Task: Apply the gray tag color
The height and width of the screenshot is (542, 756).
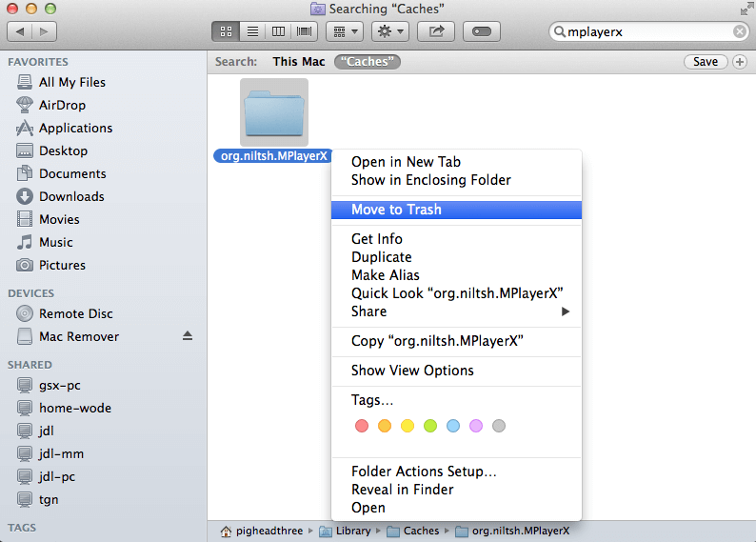Action: click(499, 426)
